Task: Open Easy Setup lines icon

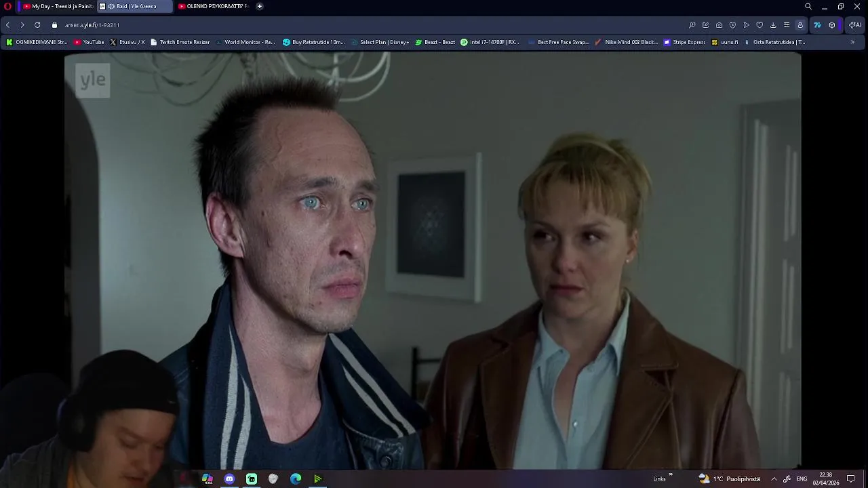Action: tap(787, 25)
